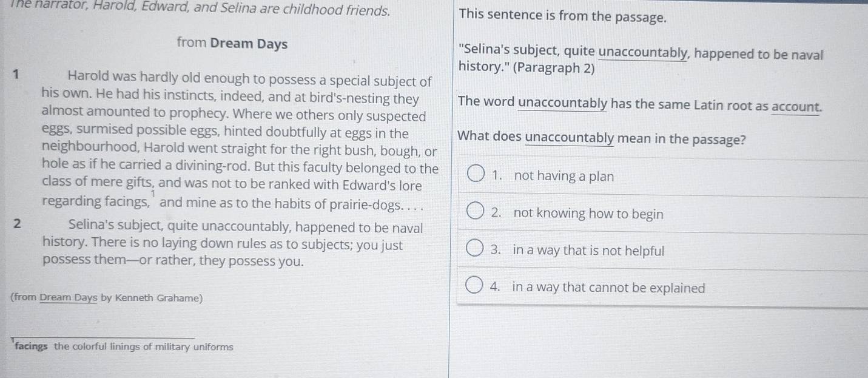Click paragraph number 2 marker
The height and width of the screenshot is (378, 868).
[x=18, y=223]
